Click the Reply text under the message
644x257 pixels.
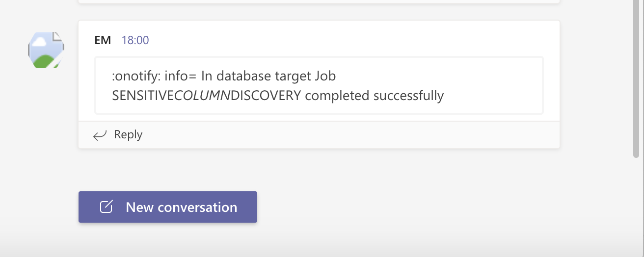128,135
